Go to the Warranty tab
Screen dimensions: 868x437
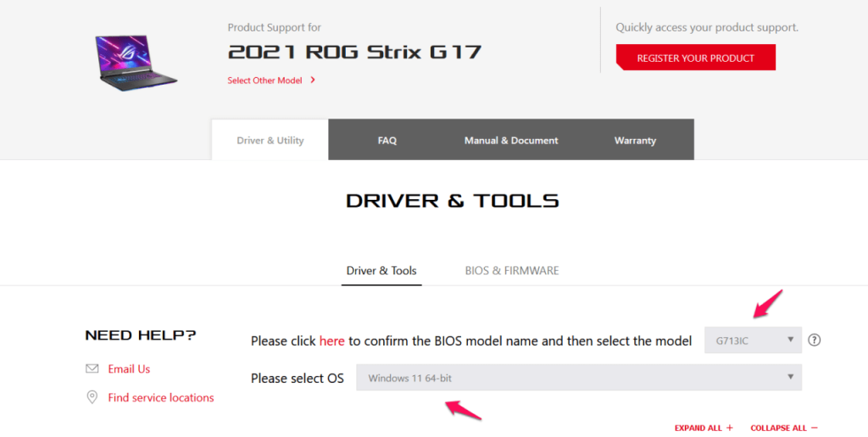pos(635,140)
